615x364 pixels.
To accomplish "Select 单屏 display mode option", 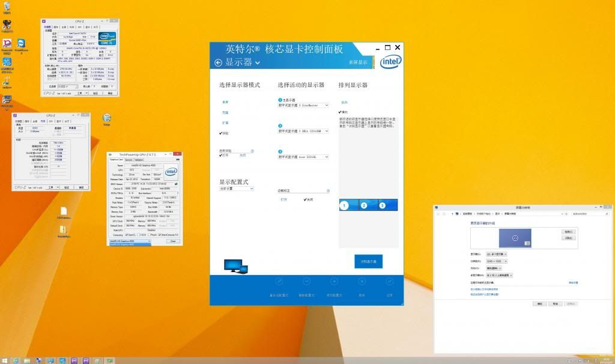I will [225, 102].
